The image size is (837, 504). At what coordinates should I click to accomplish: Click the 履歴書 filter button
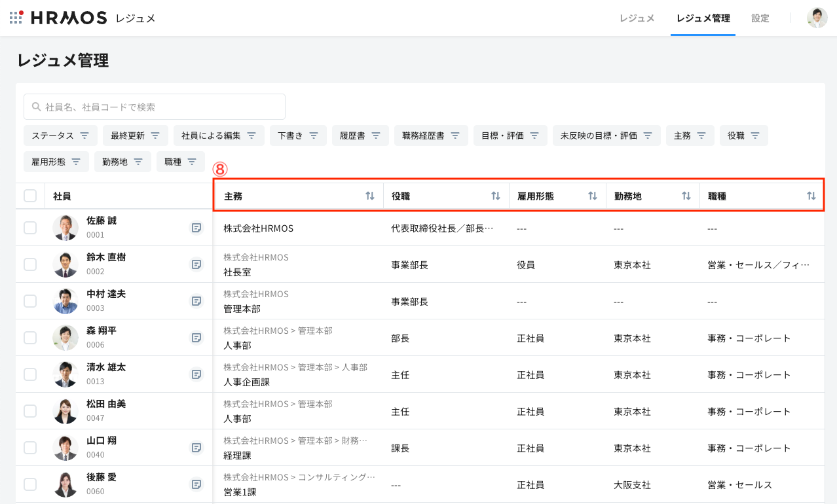(x=360, y=135)
